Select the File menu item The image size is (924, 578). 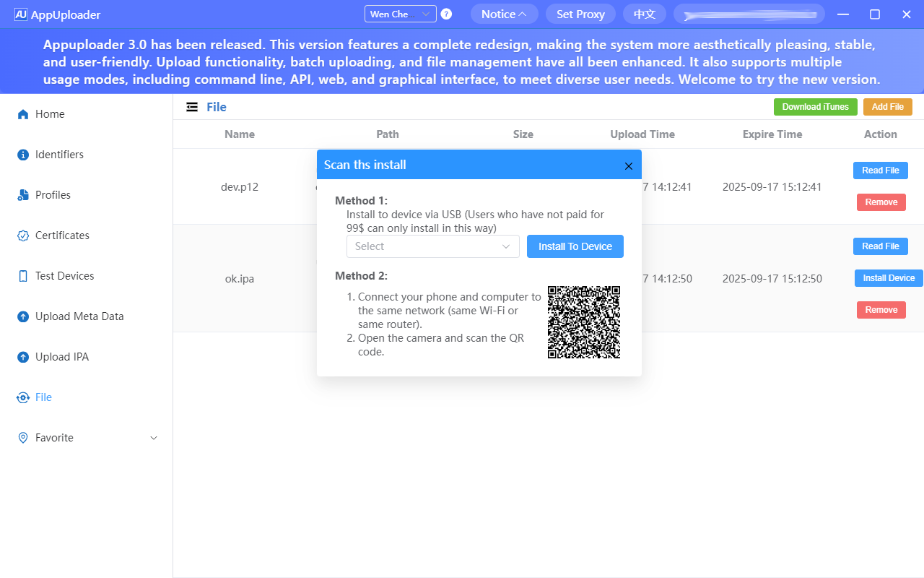click(87, 397)
